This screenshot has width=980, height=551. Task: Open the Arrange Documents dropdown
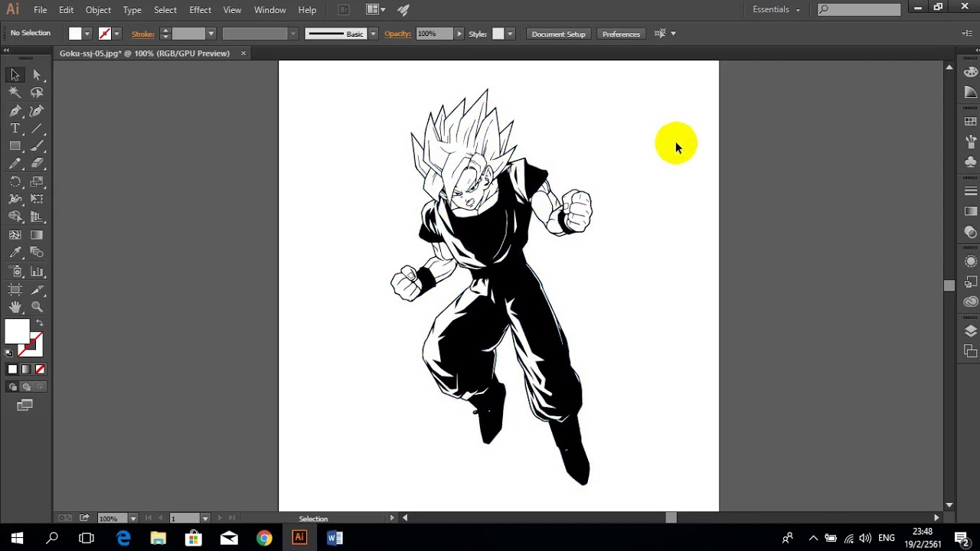pos(375,10)
